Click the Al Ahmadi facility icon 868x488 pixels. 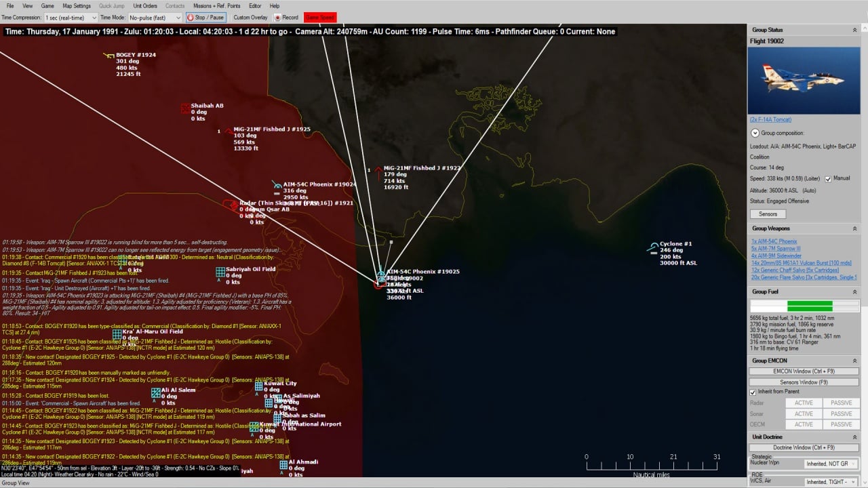coord(283,465)
